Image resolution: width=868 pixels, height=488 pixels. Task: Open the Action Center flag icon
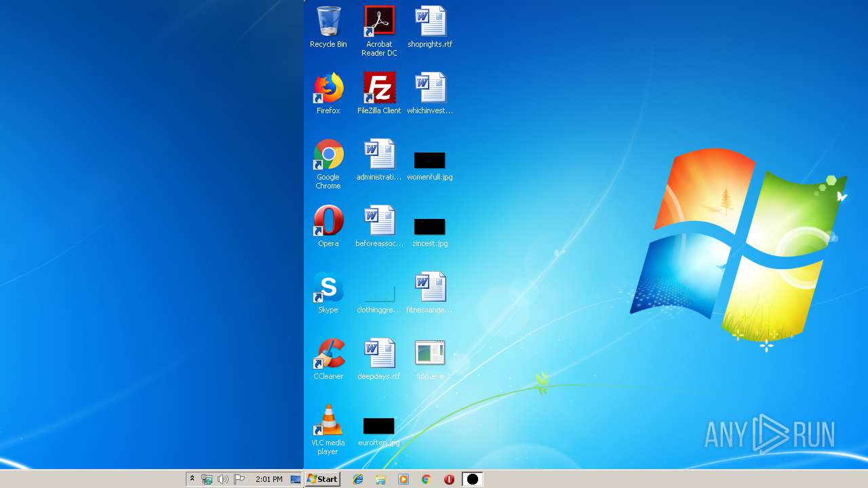[239, 479]
